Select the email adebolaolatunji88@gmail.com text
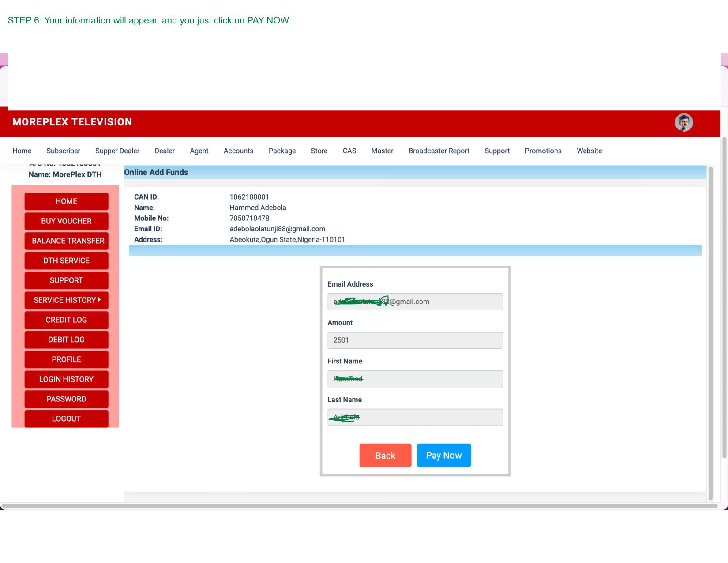This screenshot has height=563, width=728. [278, 229]
